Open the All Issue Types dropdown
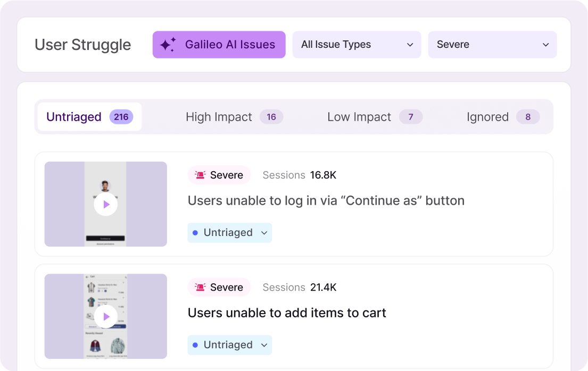Image resolution: width=588 pixels, height=371 pixels. pyautogui.click(x=357, y=45)
